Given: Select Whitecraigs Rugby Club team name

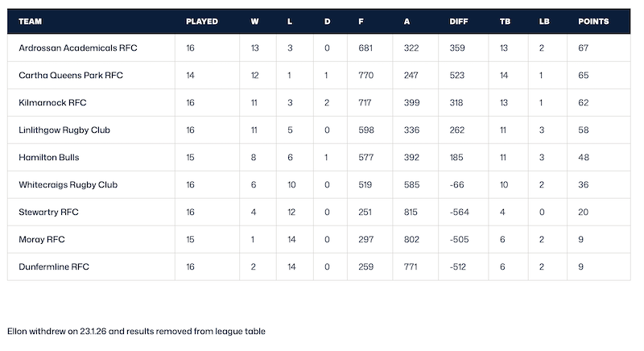Looking at the screenshot, I should [x=68, y=185].
